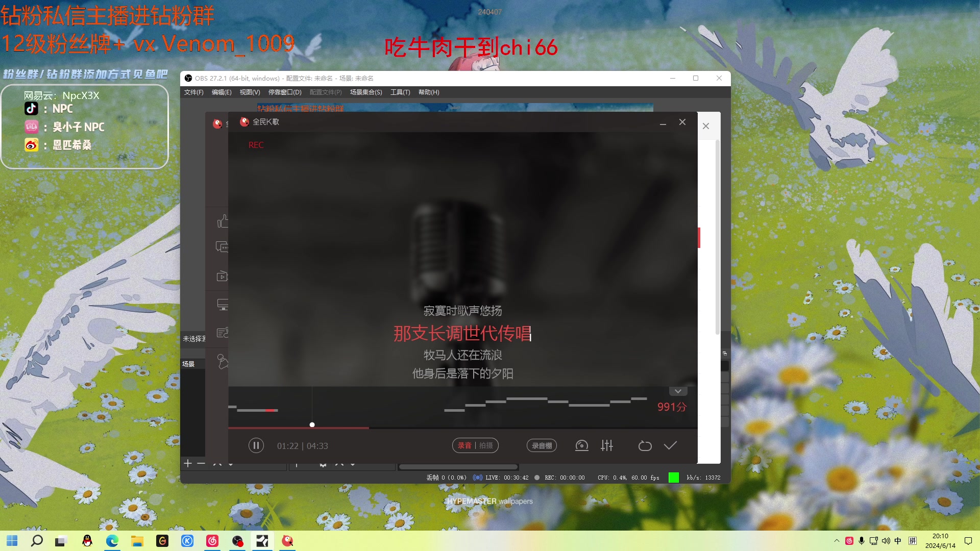Click the 全民K歌 logo in the recording window title
The height and width of the screenshot is (551, 980).
pos(244,122)
